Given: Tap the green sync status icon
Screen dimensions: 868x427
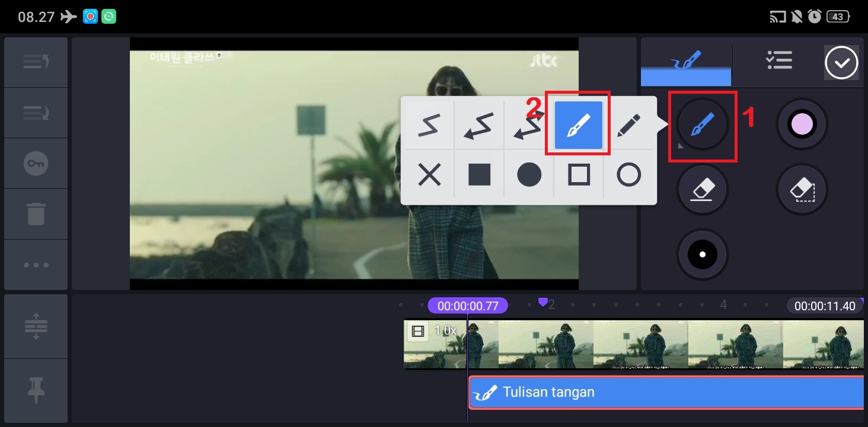Looking at the screenshot, I should [108, 17].
